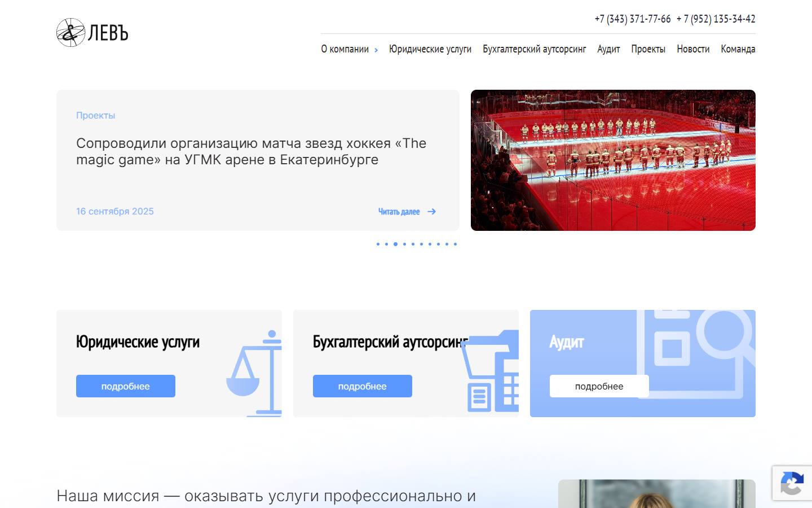Select the first carousel pagination dot
The image size is (812, 508).
coord(378,244)
